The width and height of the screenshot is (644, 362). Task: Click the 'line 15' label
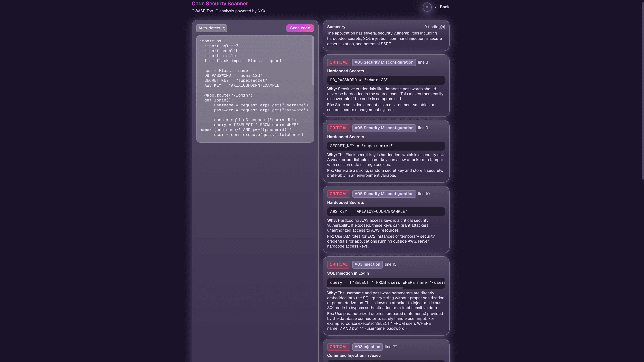[x=391, y=264]
